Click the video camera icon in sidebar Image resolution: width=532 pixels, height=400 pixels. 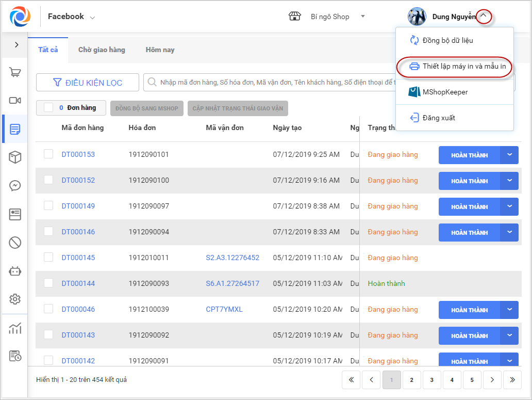point(15,101)
